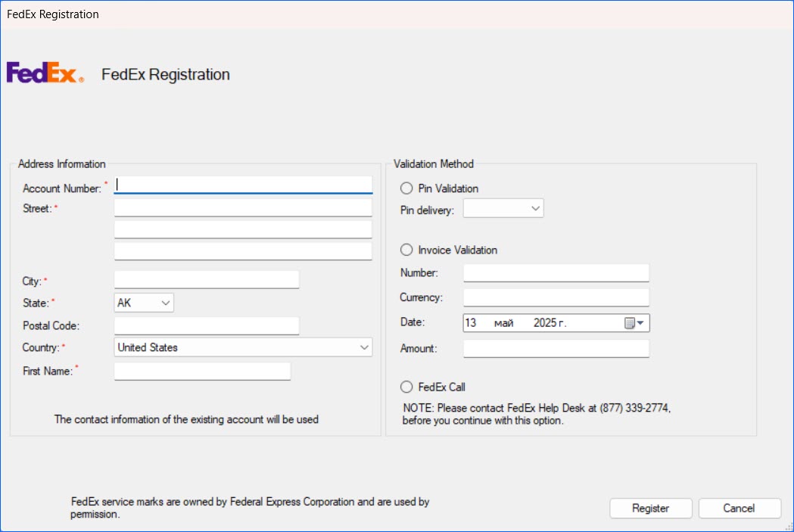The image size is (794, 532).
Task: Click the invoice Number field
Action: pos(556,273)
